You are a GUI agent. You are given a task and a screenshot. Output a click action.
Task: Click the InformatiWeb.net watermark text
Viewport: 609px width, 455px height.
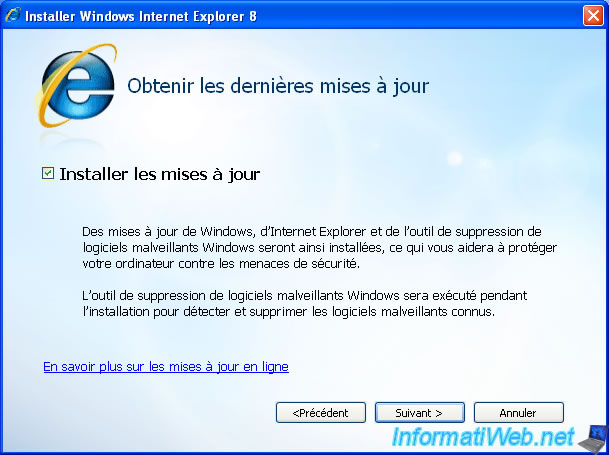(483, 437)
